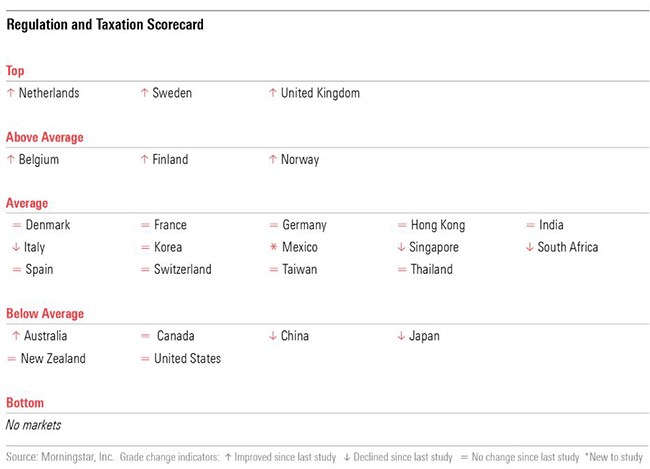Click the Switzerland country name
The height and width of the screenshot is (469, 650).
pyautogui.click(x=182, y=269)
